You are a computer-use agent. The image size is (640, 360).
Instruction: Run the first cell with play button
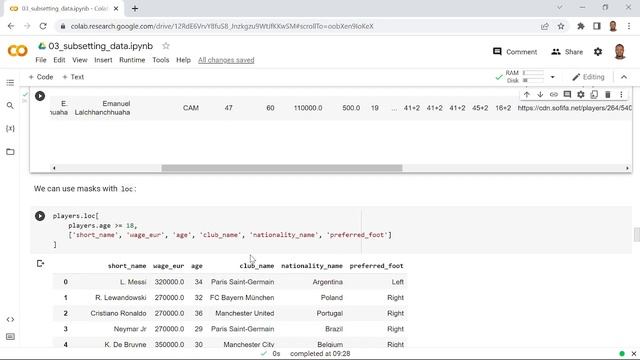click(40, 96)
